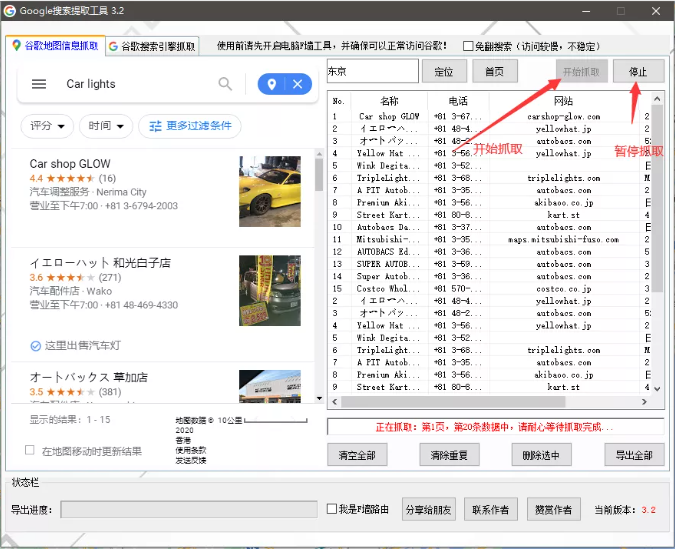Click 分享给朋友 button
This screenshot has width=675, height=549.
click(x=428, y=510)
